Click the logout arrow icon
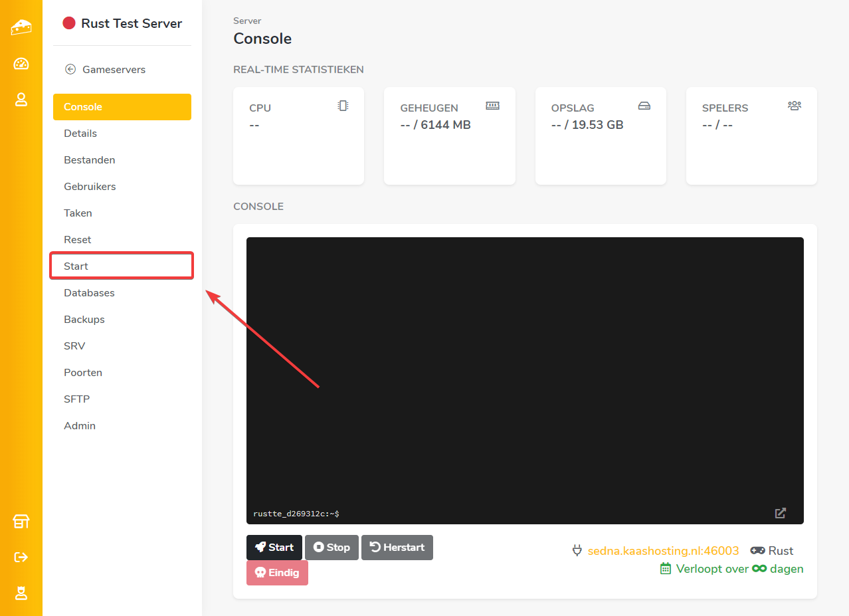849x616 pixels. click(x=21, y=557)
